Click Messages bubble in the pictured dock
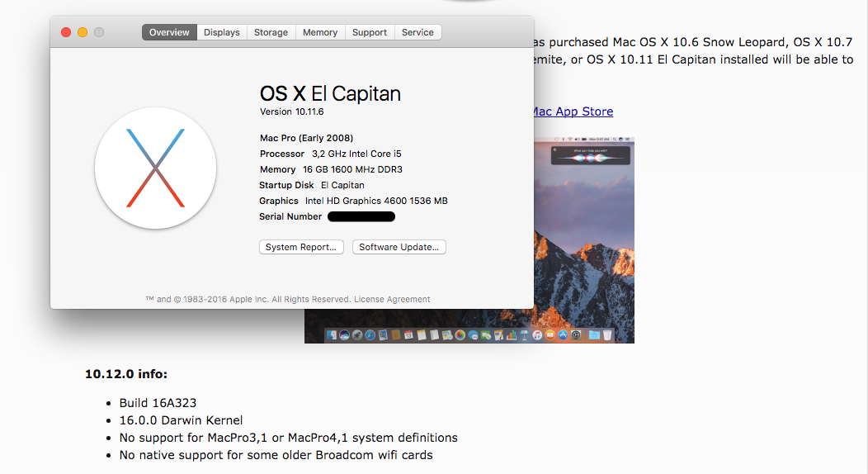 [473, 335]
